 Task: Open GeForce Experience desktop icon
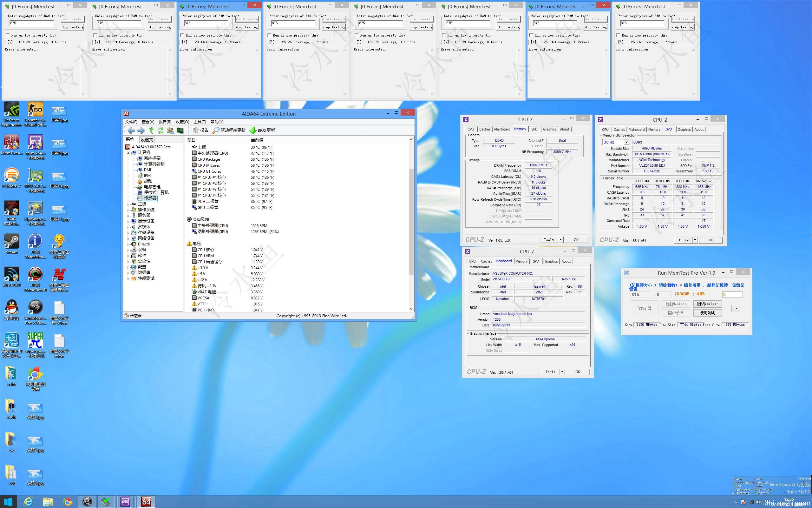11,114
